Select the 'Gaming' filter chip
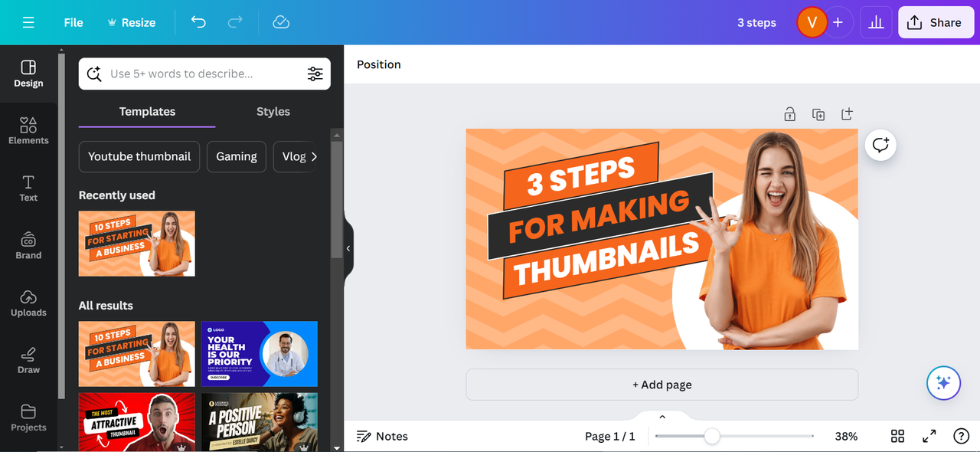Viewport: 980px width, 452px height. [x=237, y=156]
